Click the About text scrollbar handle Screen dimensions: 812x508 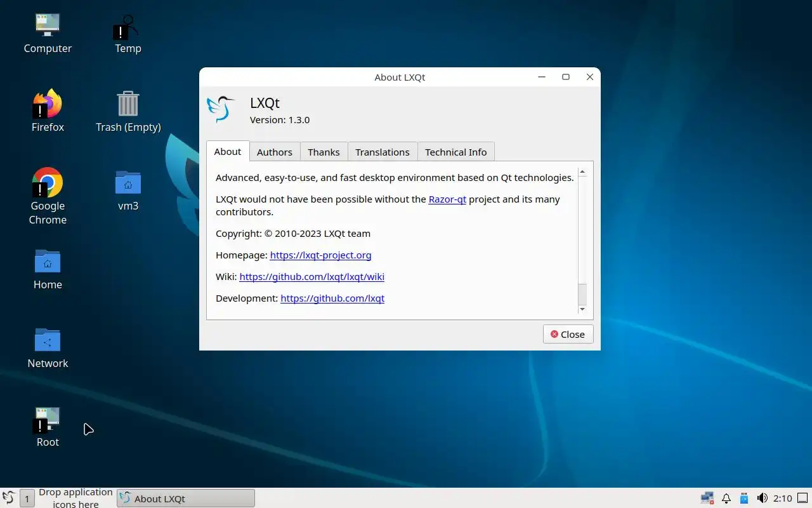(x=582, y=294)
